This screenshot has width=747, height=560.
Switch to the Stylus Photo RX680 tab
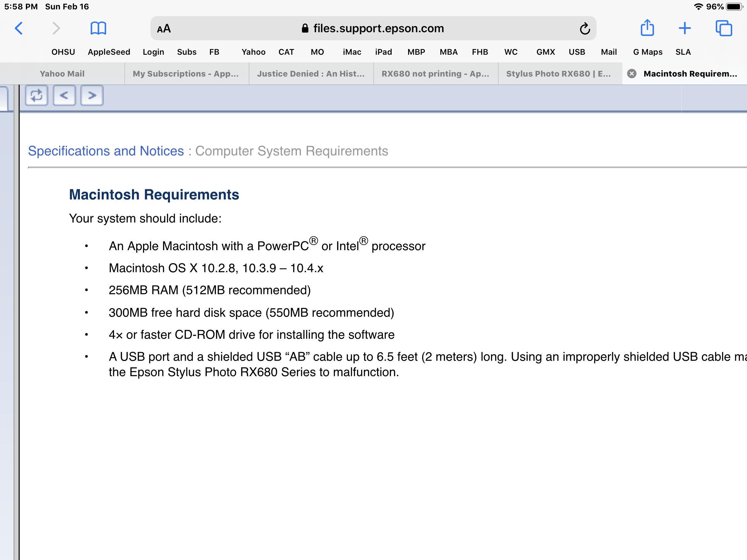pos(558,74)
